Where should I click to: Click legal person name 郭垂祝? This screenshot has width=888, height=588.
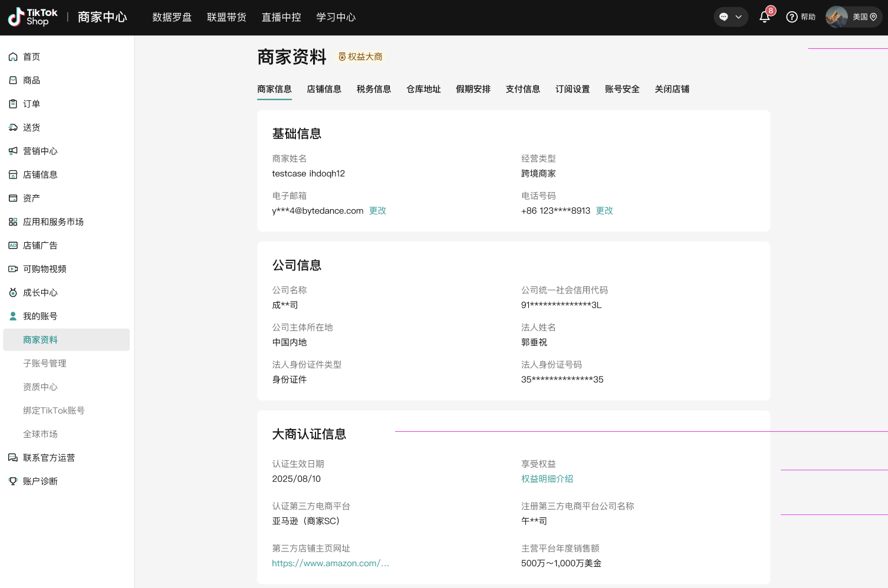tap(534, 342)
